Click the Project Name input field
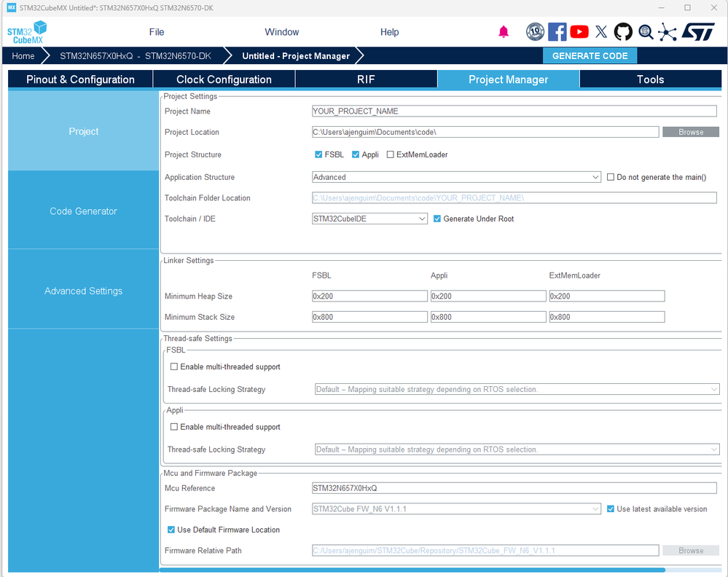This screenshot has height=577, width=728. (514, 111)
